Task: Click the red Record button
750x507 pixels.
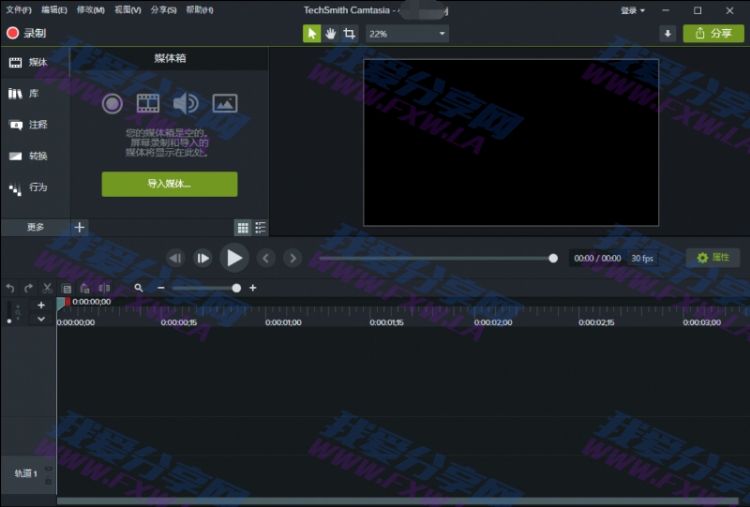Action: 27,33
